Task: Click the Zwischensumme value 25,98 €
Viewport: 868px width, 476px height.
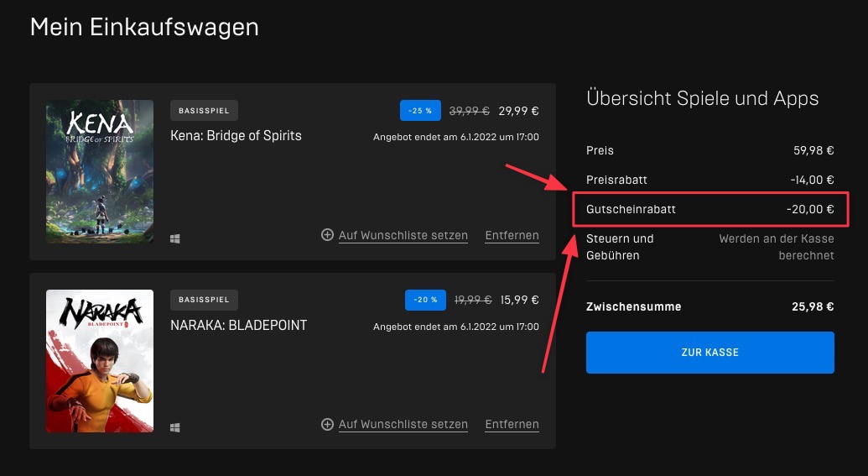Action: [813, 306]
